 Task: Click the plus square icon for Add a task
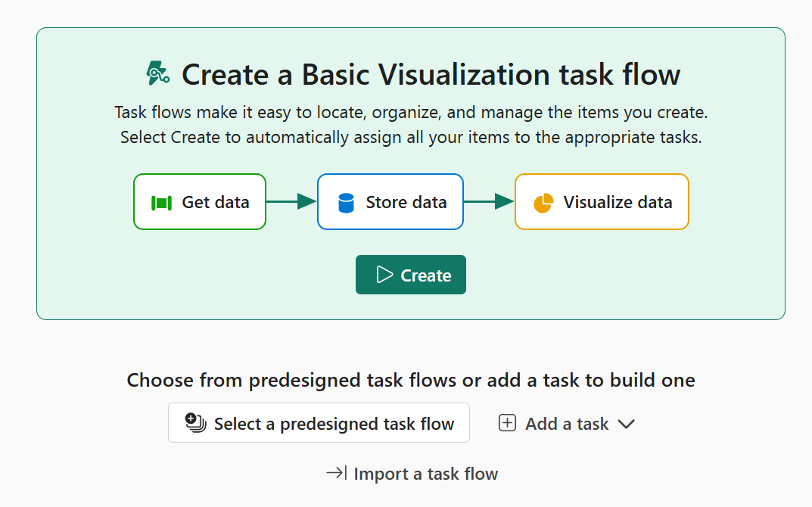coord(507,423)
